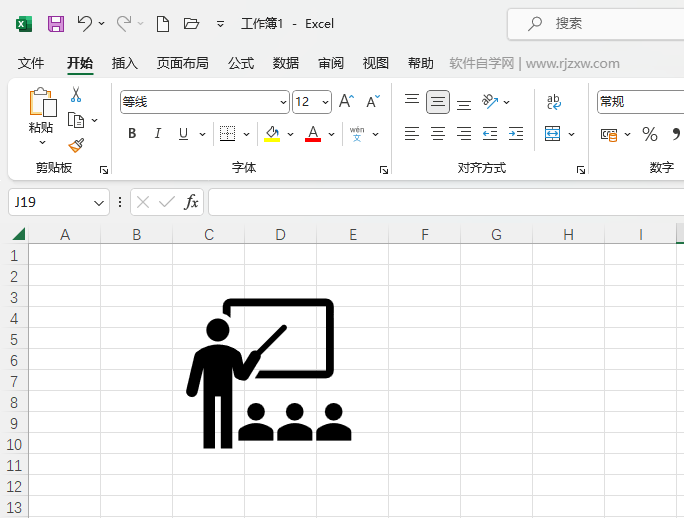Open the 等线 font name dropdown
The width and height of the screenshot is (684, 518).
click(284, 102)
